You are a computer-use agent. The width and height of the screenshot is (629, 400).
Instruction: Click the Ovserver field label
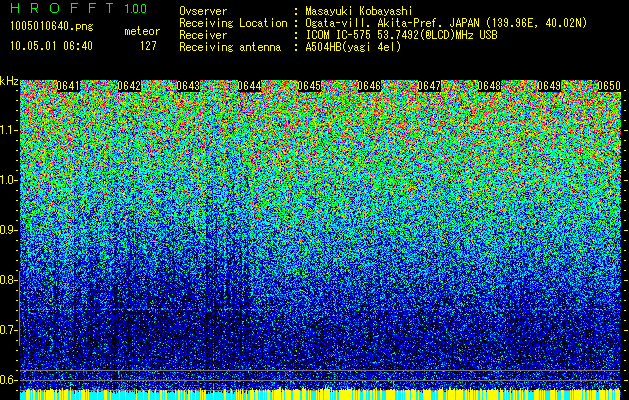click(203, 11)
